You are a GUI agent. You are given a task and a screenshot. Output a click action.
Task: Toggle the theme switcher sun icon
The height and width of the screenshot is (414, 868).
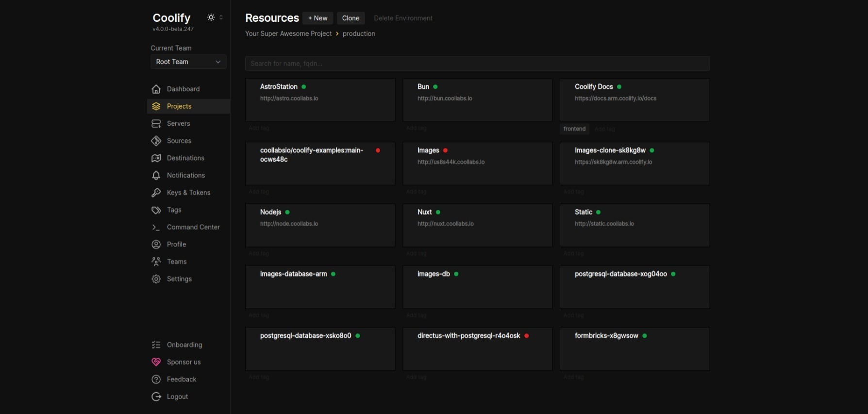pos(211,17)
